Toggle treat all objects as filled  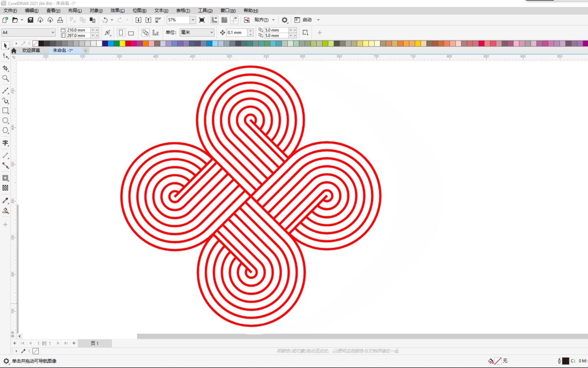tap(305, 32)
